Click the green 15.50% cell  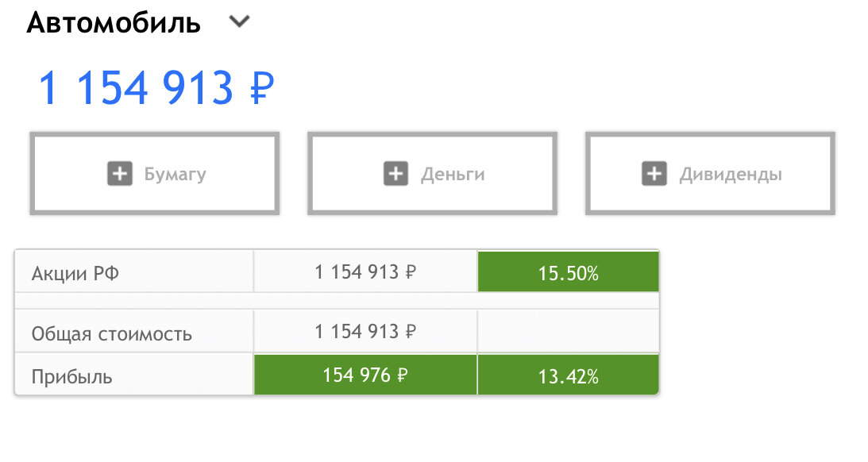[568, 271]
